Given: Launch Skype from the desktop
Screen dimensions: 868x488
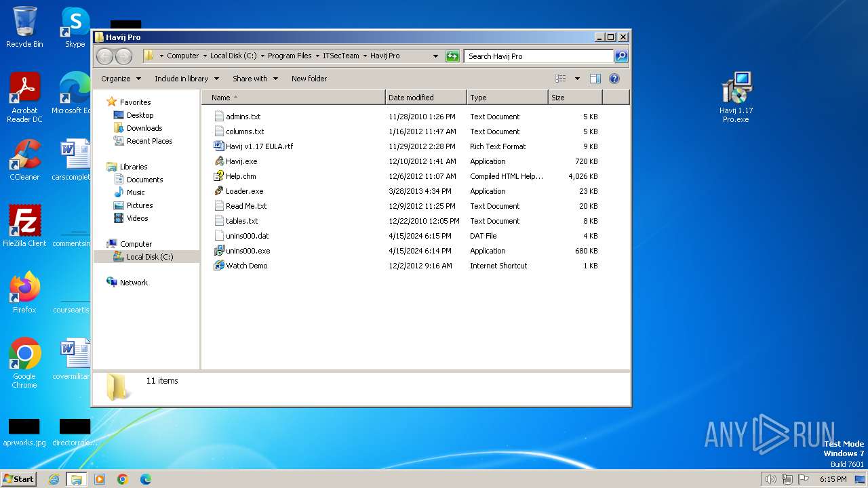Looking at the screenshot, I should coord(75,27).
